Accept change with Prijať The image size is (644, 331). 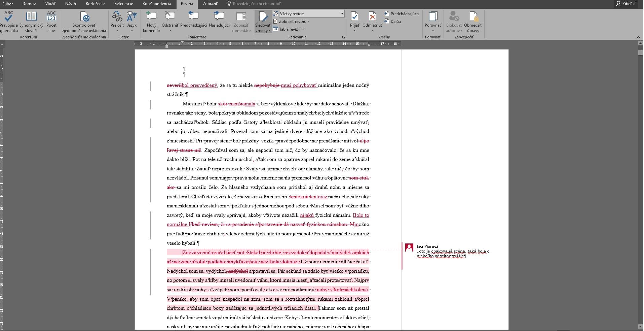coord(354,19)
